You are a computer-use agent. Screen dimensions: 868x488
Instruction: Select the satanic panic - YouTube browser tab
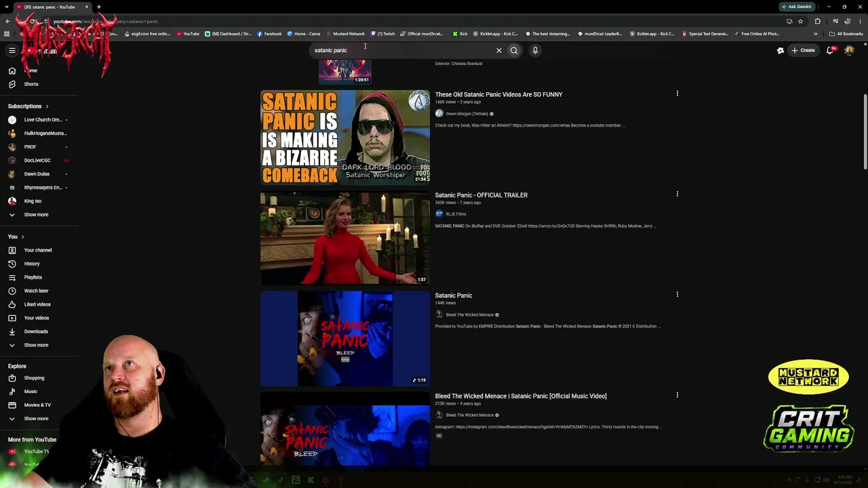tap(53, 7)
